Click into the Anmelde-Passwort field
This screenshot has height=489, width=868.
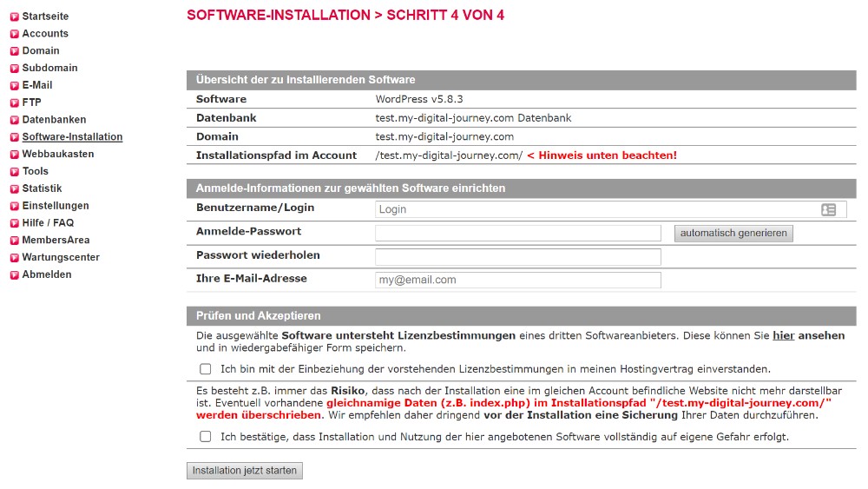(x=517, y=233)
